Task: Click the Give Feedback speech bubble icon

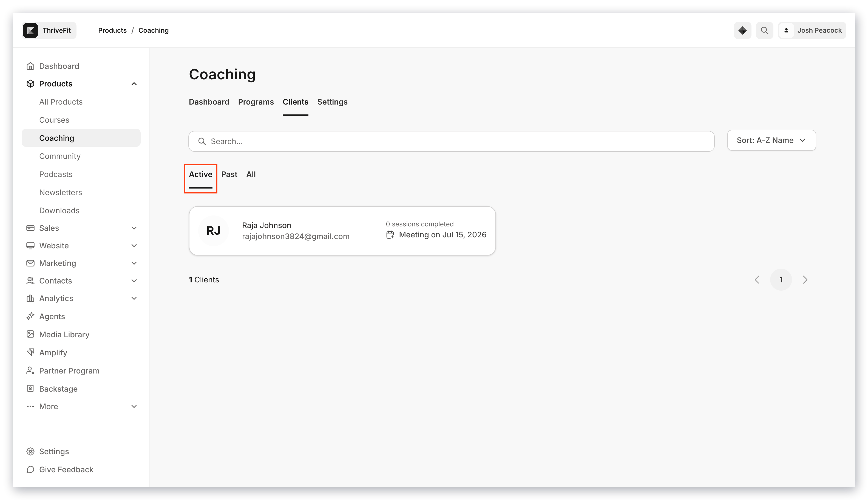Action: pyautogui.click(x=30, y=470)
